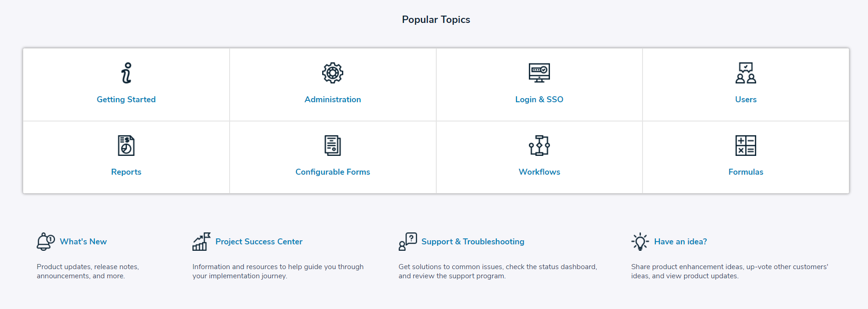The image size is (868, 309).
Task: Open the Administration topic link
Action: tap(333, 99)
